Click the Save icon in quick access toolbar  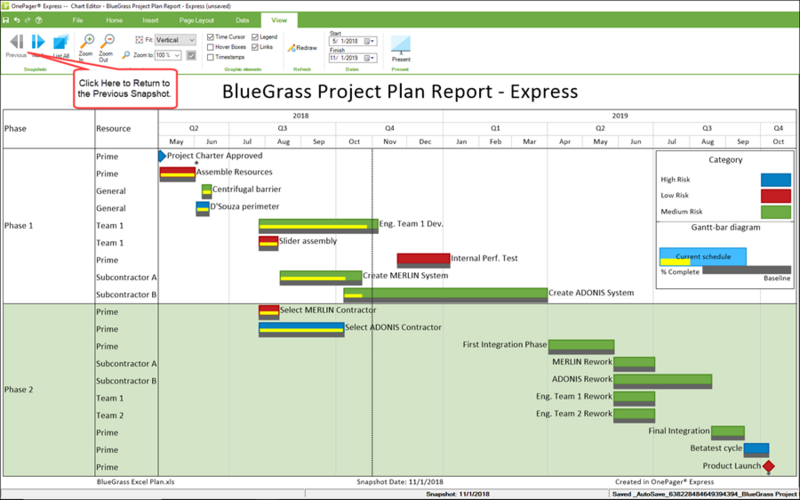click(x=6, y=20)
